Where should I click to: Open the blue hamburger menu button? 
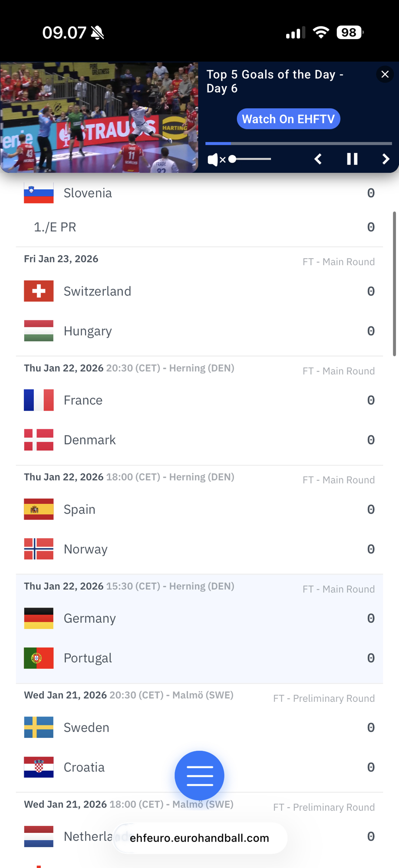(x=199, y=775)
